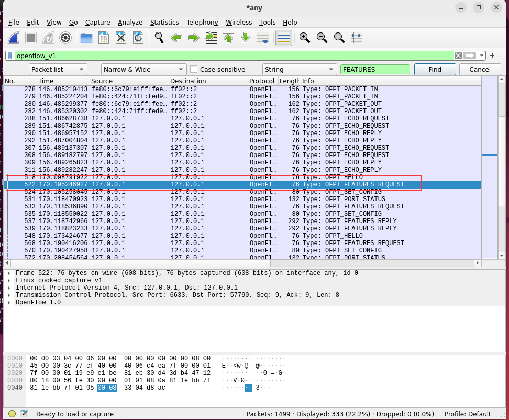Select packet 531 OFPT_PORT_STATUS
This screenshot has width=509, height=420.
pos(242,199)
